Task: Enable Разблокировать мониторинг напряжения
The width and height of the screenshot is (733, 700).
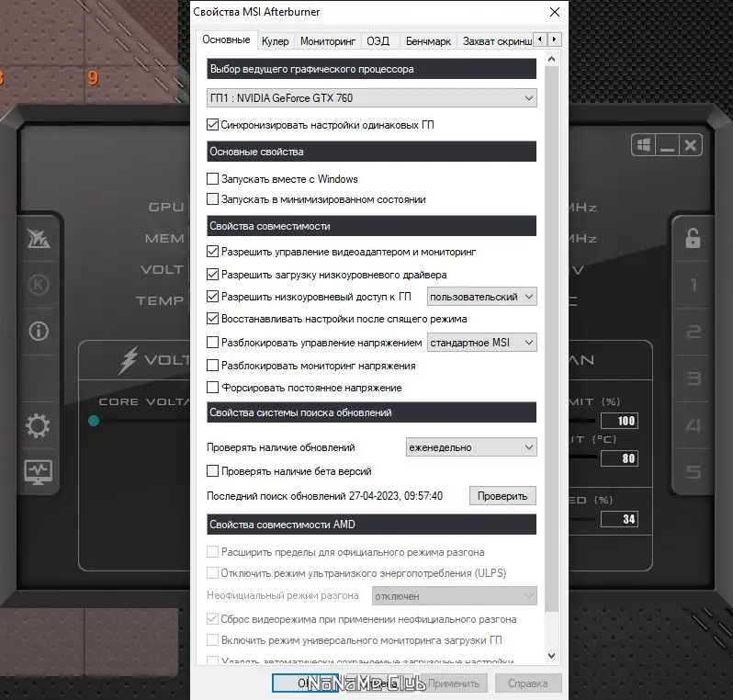Action: point(213,366)
